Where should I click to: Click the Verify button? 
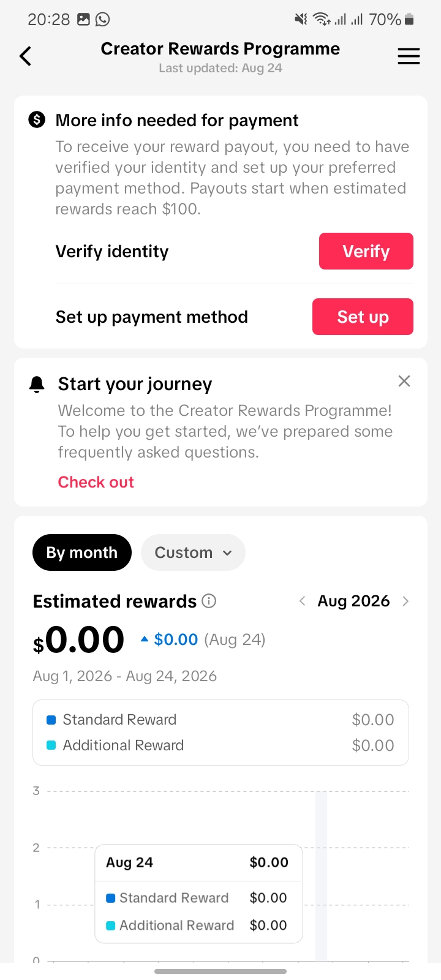tap(366, 251)
